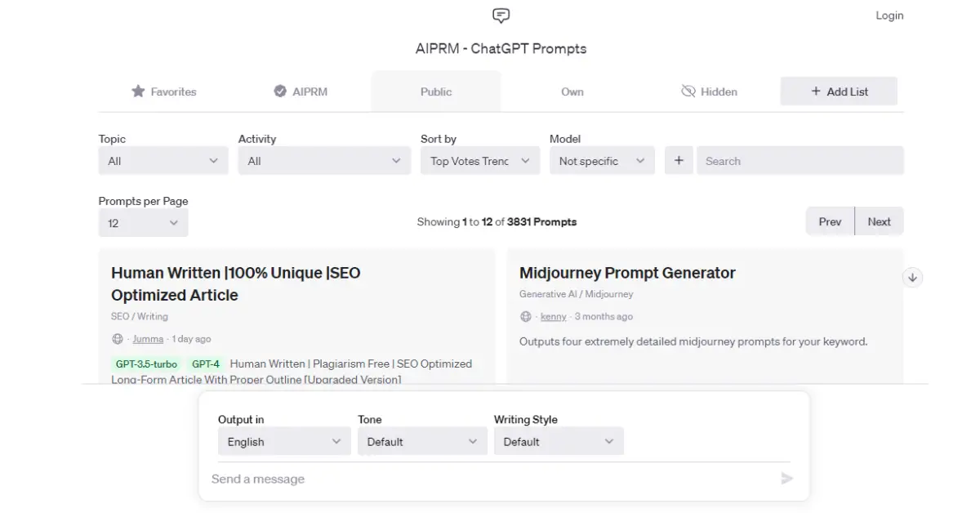Click the globe icon next to Jumma
The height and width of the screenshot is (513, 980).
point(118,338)
